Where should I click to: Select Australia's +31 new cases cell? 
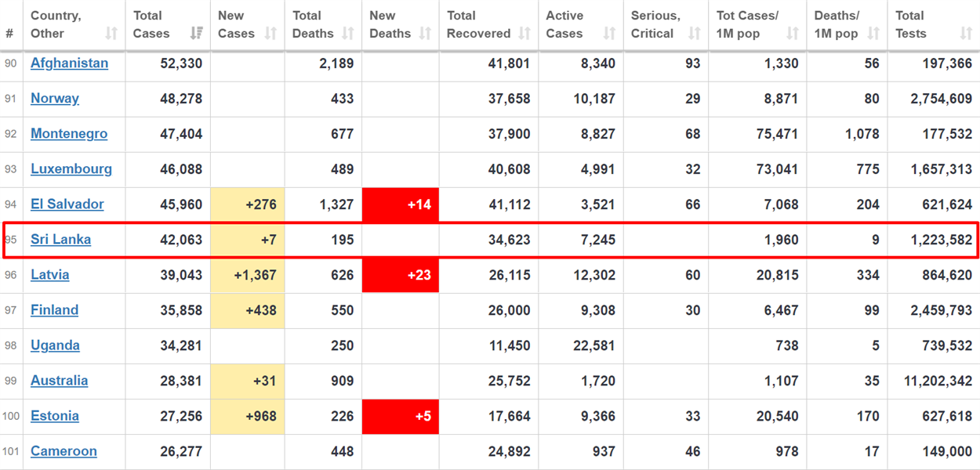tap(248, 381)
